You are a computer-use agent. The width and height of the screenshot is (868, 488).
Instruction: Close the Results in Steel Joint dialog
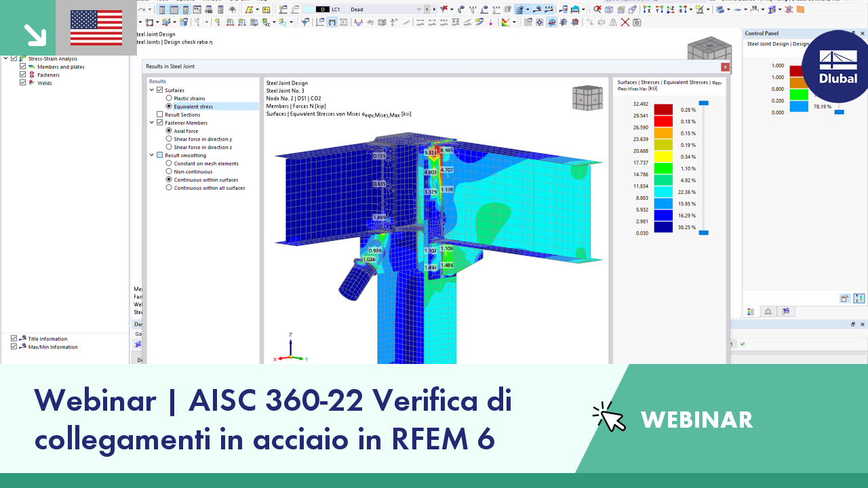coord(725,67)
